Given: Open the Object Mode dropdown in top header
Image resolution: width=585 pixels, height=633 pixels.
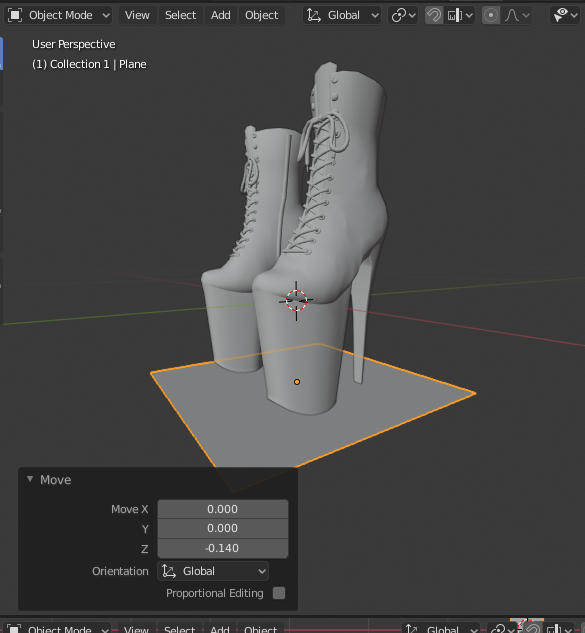Looking at the screenshot, I should 58,15.
